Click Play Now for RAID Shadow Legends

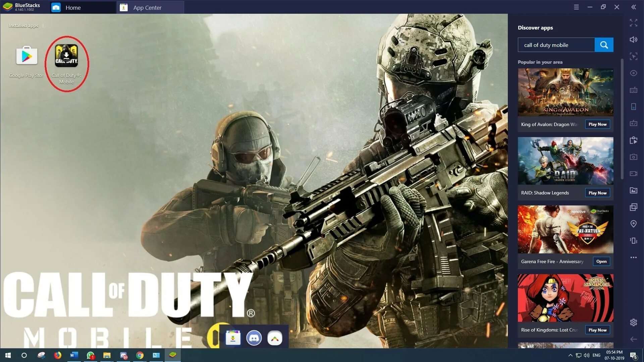pyautogui.click(x=597, y=193)
